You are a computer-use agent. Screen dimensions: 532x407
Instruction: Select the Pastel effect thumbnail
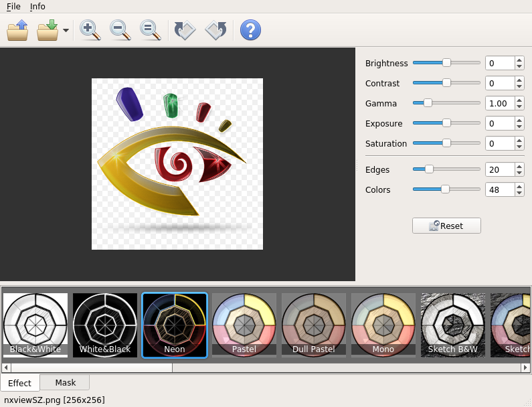point(244,325)
